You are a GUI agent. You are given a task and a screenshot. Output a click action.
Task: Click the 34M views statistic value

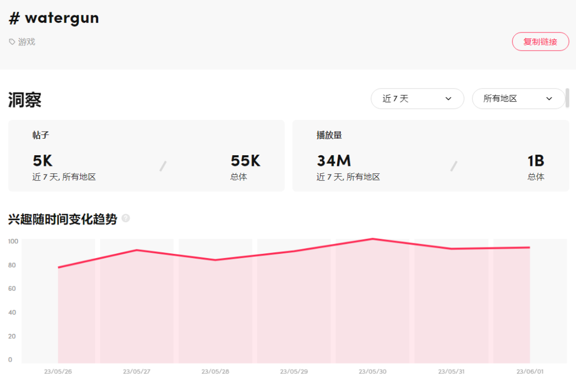(x=333, y=161)
